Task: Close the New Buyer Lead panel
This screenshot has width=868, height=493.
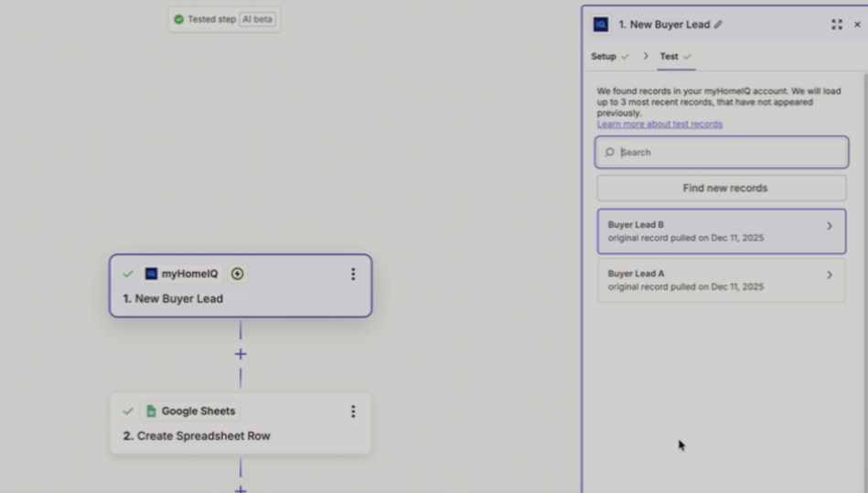Action: click(857, 25)
